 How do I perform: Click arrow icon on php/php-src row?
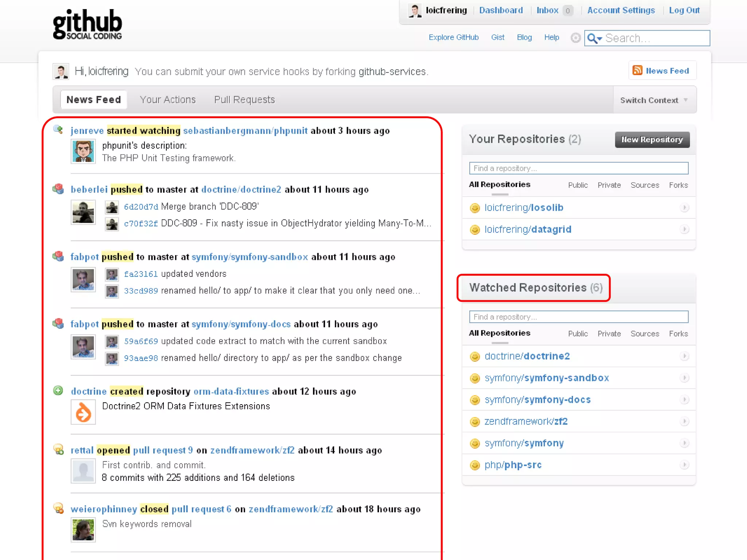point(684,465)
